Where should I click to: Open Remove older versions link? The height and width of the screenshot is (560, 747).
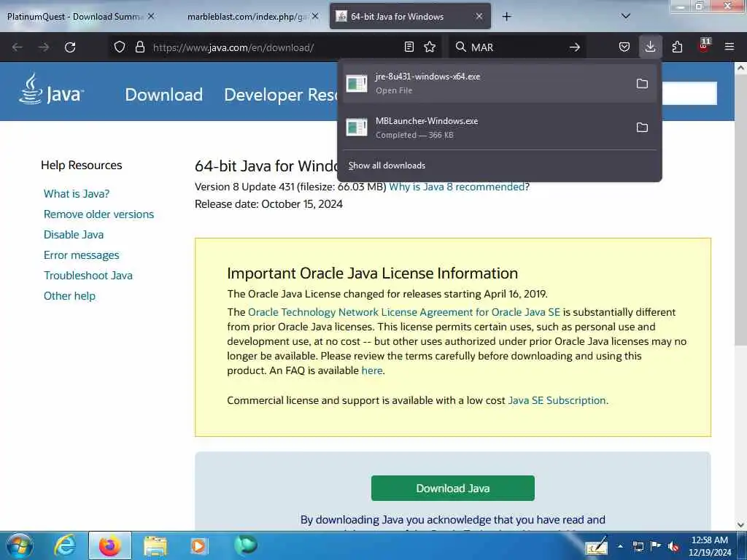(98, 214)
